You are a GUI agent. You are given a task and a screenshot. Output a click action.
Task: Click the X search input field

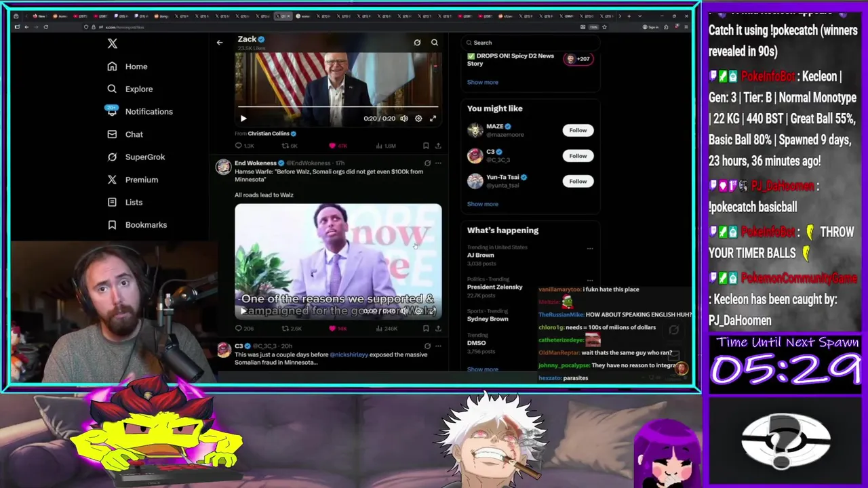click(x=530, y=43)
